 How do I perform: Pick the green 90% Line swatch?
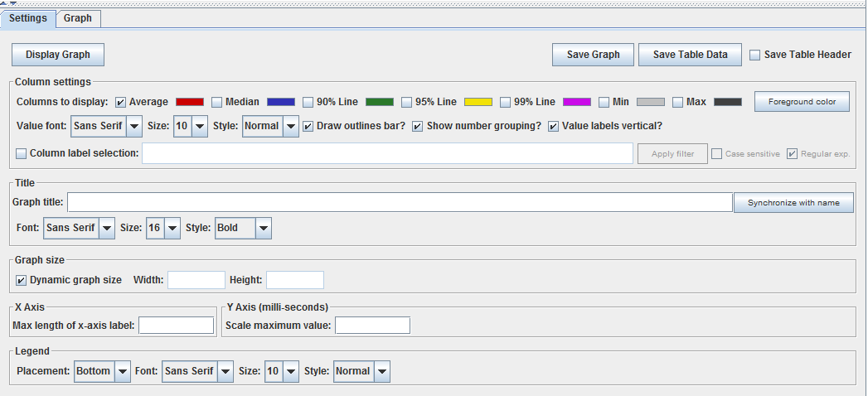coord(380,103)
